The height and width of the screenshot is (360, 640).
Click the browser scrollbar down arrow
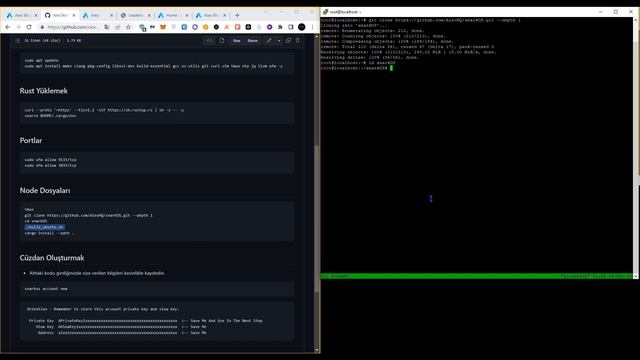pos(316,350)
